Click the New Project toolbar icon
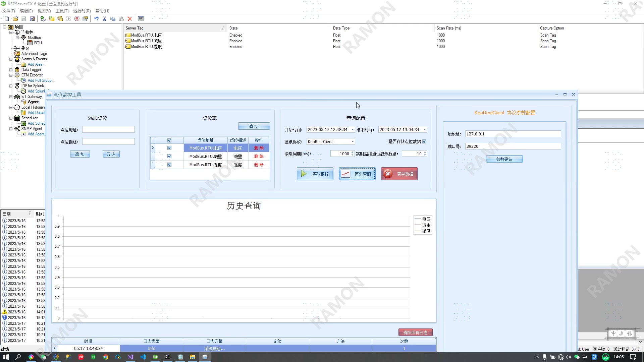 (7, 19)
